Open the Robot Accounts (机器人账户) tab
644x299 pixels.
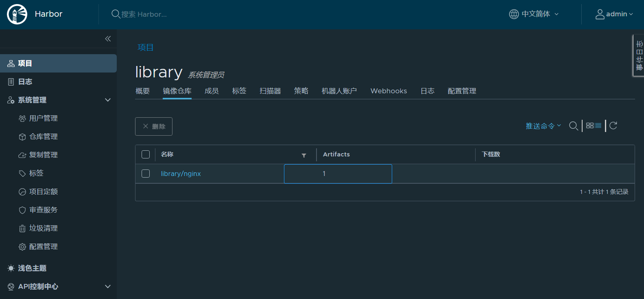339,91
